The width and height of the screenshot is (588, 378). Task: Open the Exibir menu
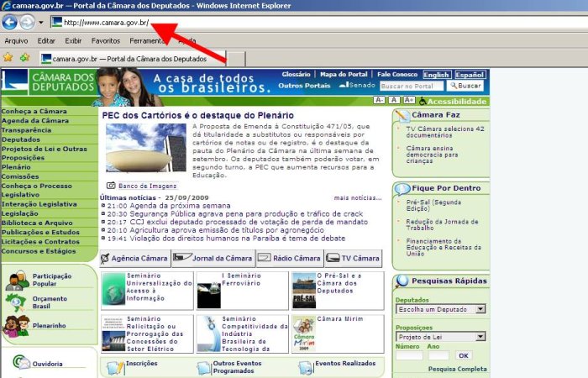pyautogui.click(x=73, y=40)
